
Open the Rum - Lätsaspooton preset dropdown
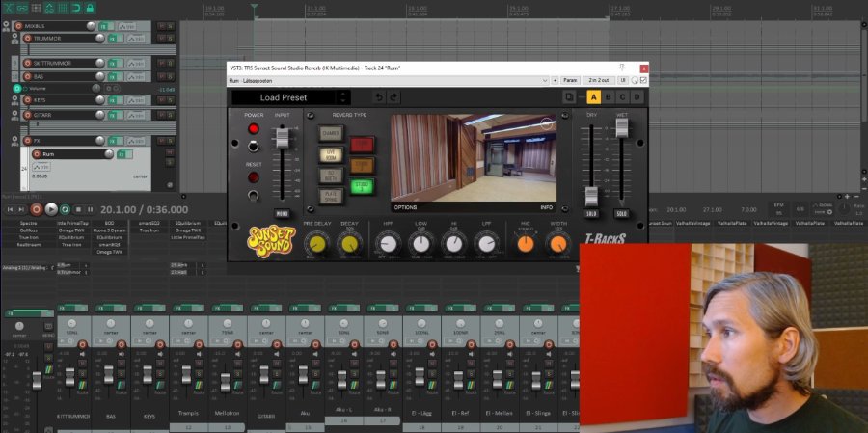coord(389,80)
